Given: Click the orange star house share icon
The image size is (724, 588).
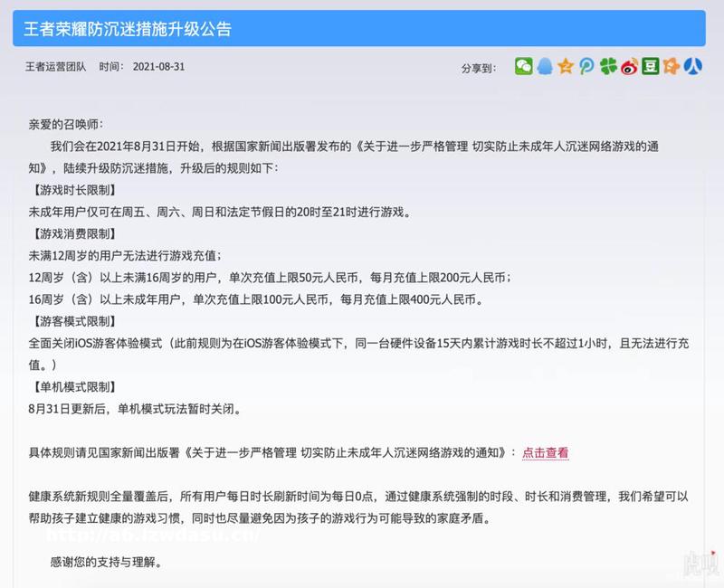Looking at the screenshot, I should tap(671, 66).
